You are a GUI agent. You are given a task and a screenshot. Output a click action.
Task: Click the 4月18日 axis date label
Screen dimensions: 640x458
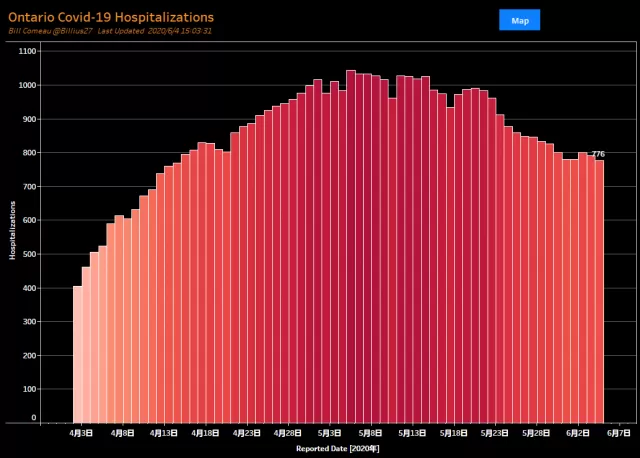click(205, 433)
